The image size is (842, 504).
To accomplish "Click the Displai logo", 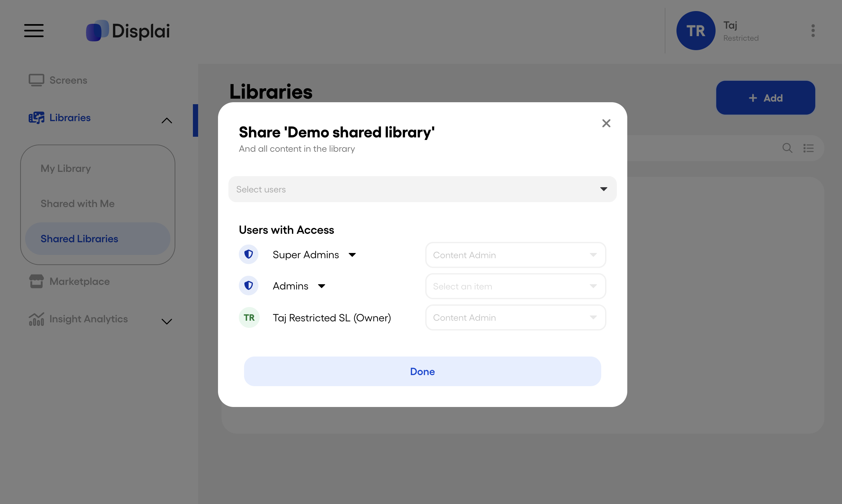I will pyautogui.click(x=128, y=31).
